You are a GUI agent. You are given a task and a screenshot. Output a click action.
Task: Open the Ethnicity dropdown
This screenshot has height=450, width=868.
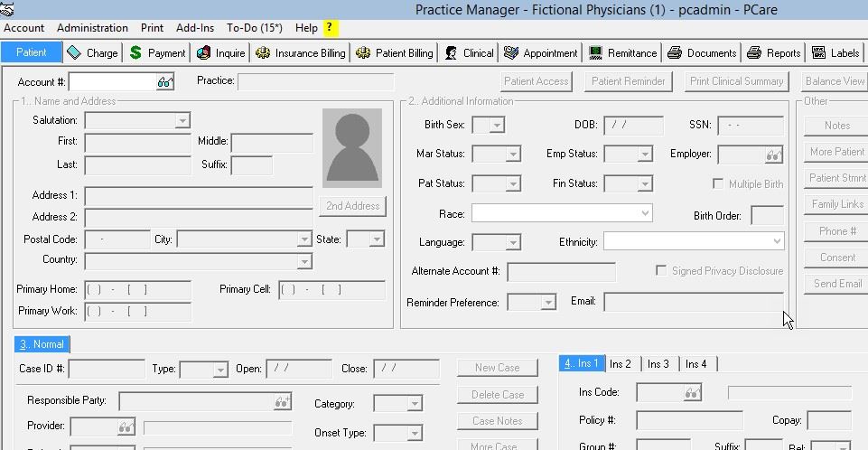(777, 241)
